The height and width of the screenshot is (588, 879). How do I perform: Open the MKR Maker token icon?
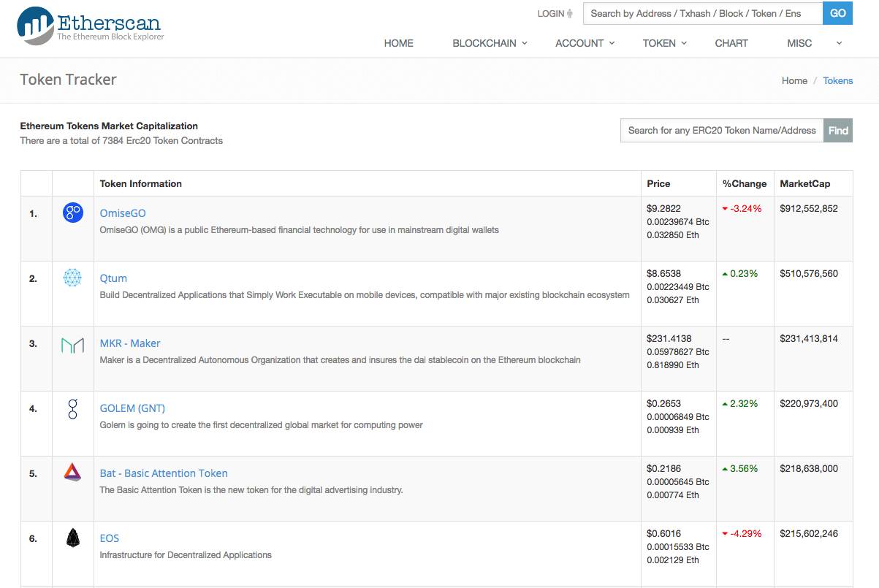(72, 345)
